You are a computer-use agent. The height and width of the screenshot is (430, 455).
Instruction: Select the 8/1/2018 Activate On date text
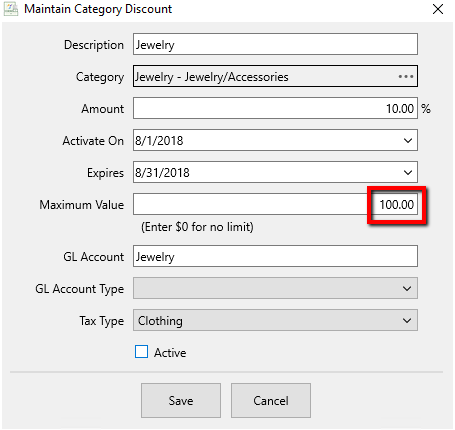coord(159,141)
